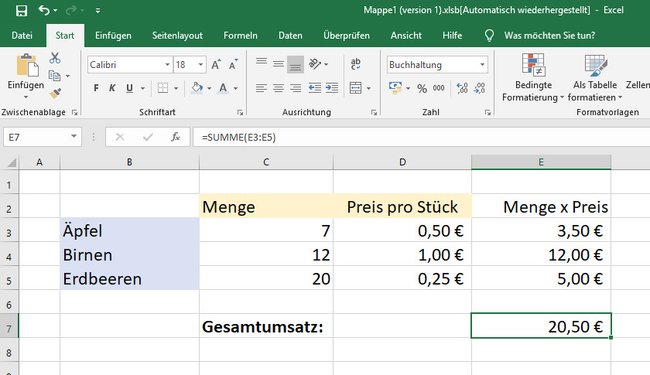Open the Hilfe tab
This screenshot has height=375, width=650.
tap(452, 36)
